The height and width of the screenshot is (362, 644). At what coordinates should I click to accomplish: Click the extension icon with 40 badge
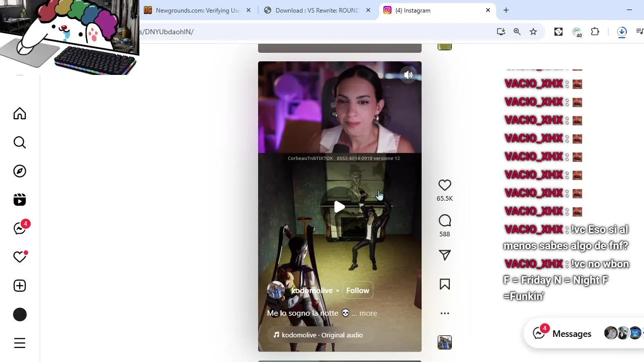coord(577,32)
